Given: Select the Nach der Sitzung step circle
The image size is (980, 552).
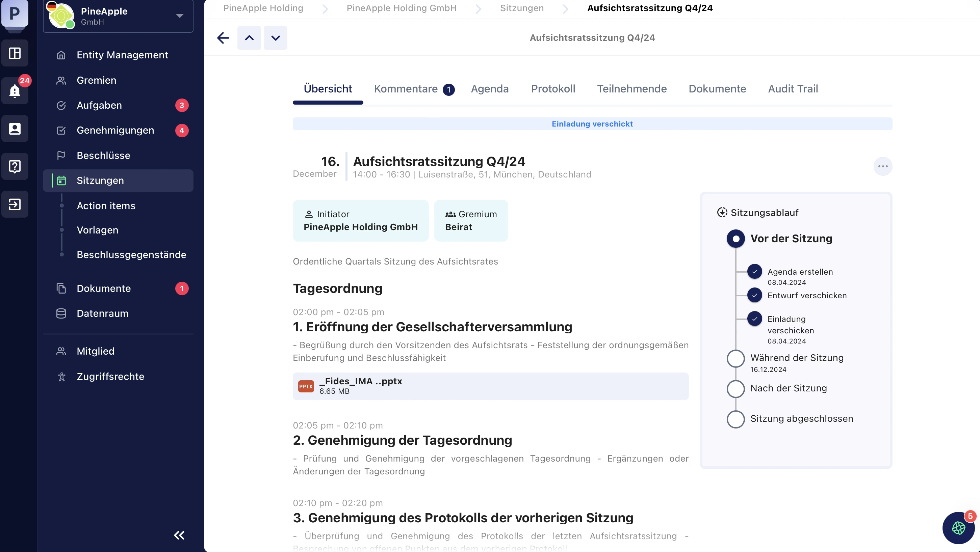Looking at the screenshot, I should click(x=736, y=389).
